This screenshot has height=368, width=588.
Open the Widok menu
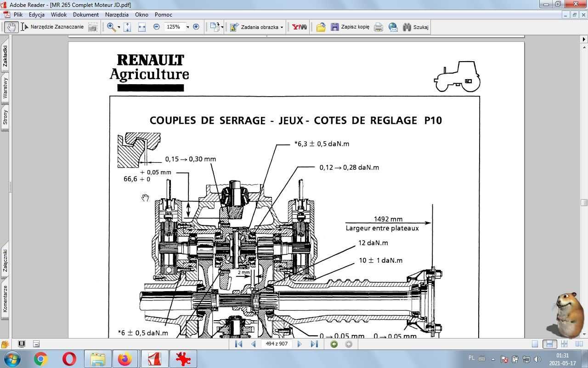pyautogui.click(x=59, y=15)
